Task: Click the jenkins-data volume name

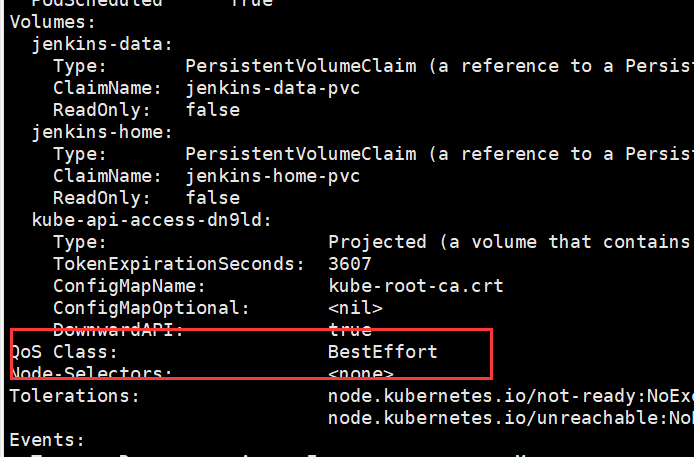Action: (102, 44)
